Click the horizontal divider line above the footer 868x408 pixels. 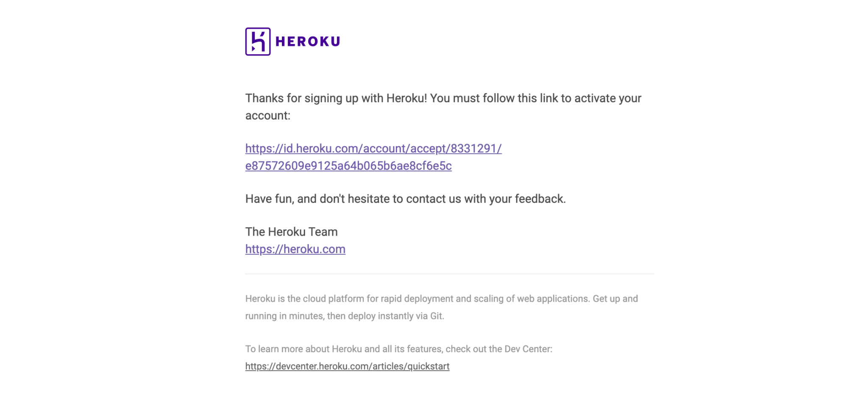tap(450, 274)
